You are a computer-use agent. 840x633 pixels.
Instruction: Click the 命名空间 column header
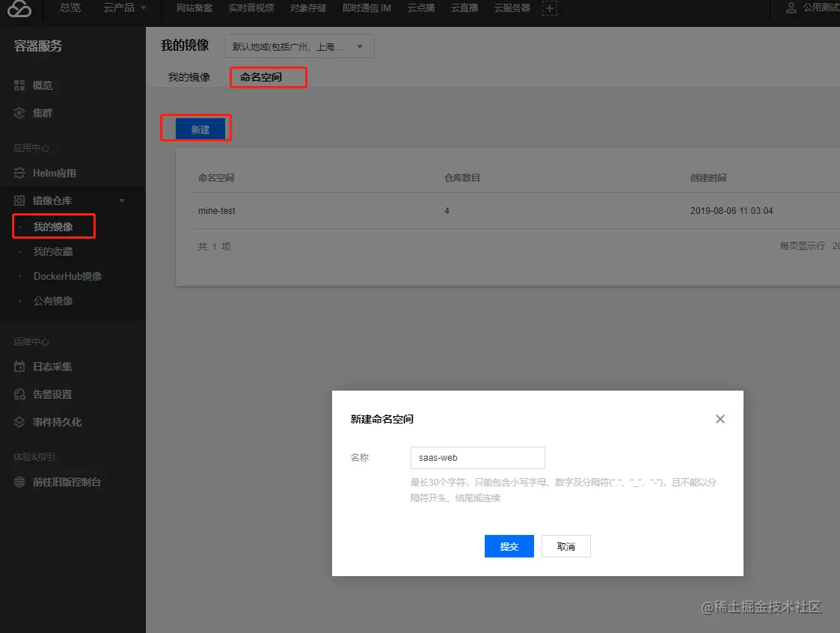tap(216, 178)
